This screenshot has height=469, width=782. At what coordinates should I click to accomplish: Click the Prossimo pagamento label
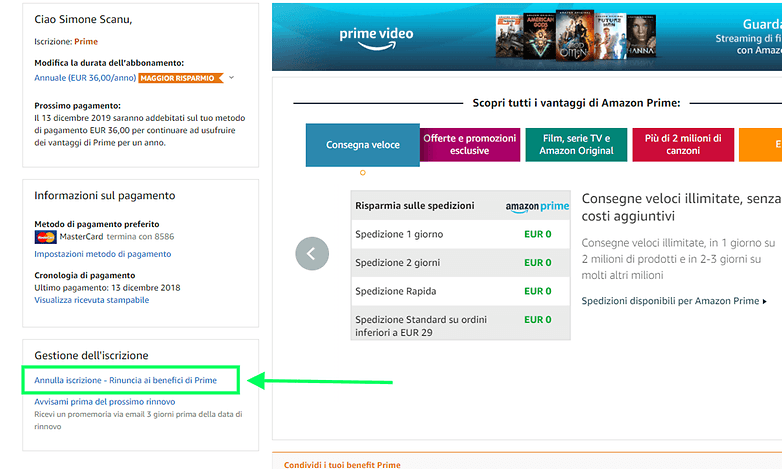77,106
